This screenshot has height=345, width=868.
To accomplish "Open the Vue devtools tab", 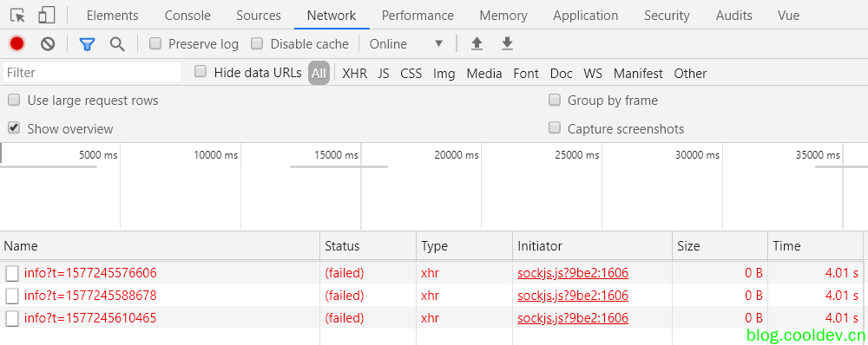I will tap(788, 16).
